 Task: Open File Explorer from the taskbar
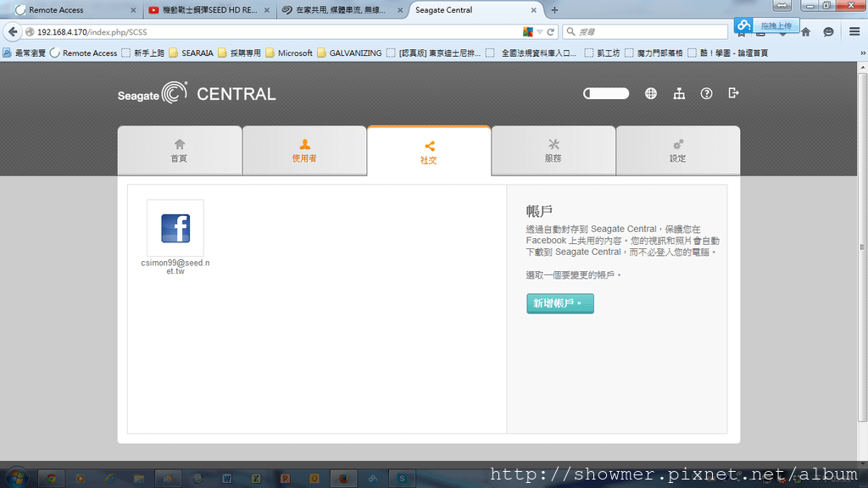139,479
